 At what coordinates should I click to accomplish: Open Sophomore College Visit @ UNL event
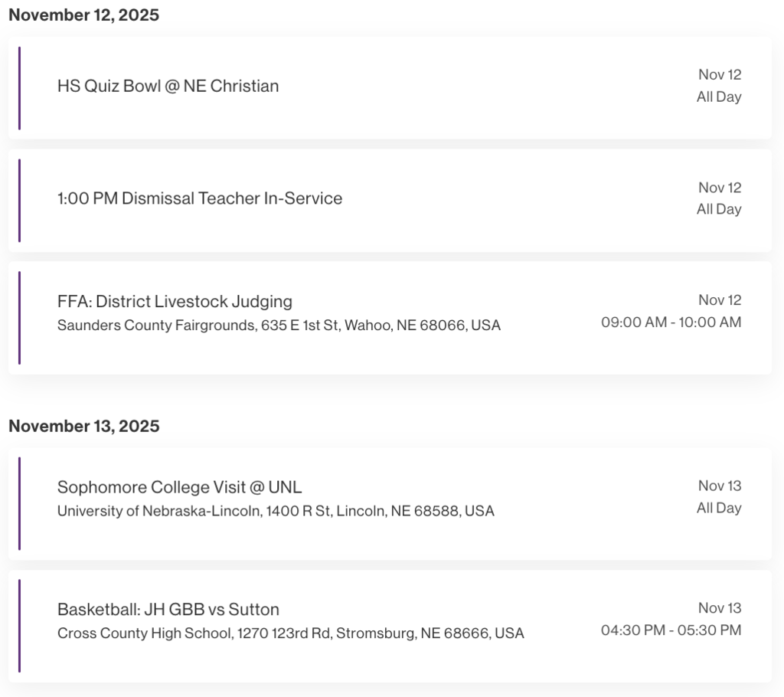(x=180, y=487)
